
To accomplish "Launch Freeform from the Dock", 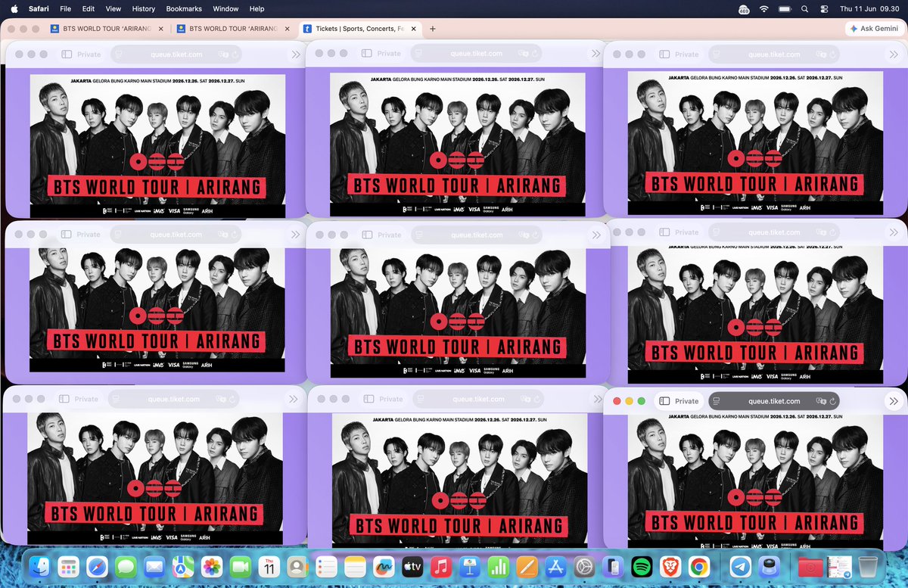I will [384, 566].
